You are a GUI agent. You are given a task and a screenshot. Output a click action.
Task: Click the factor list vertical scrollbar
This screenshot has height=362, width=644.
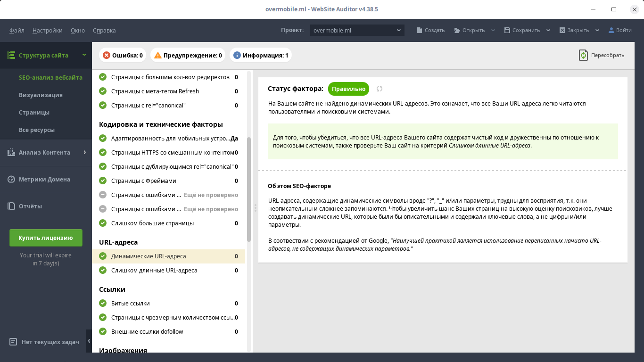click(x=249, y=189)
